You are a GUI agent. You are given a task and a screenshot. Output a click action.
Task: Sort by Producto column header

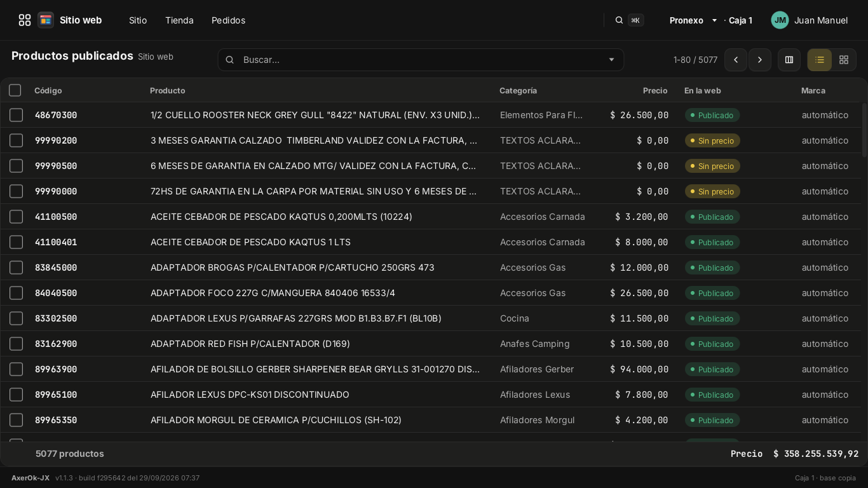(x=168, y=91)
